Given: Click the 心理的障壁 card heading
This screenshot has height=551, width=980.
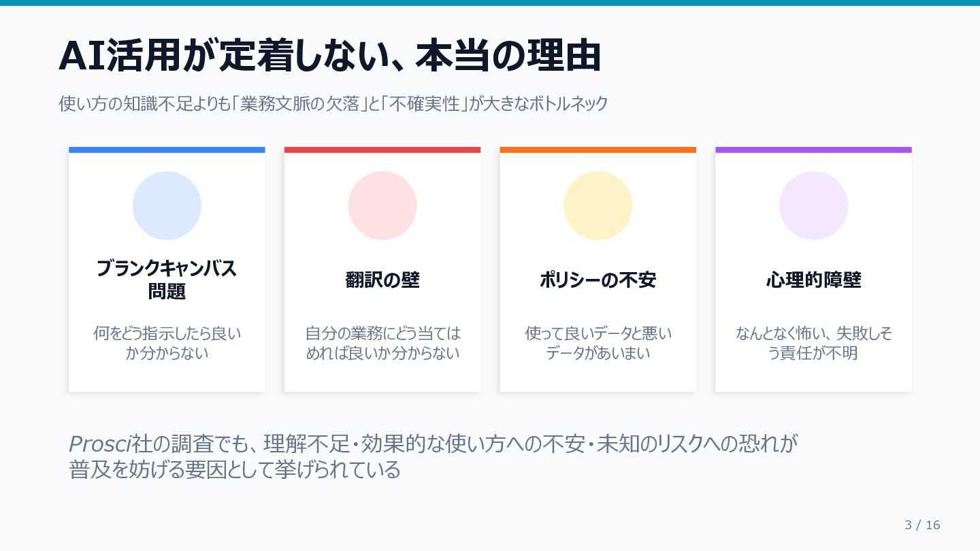Looking at the screenshot, I should (x=813, y=280).
